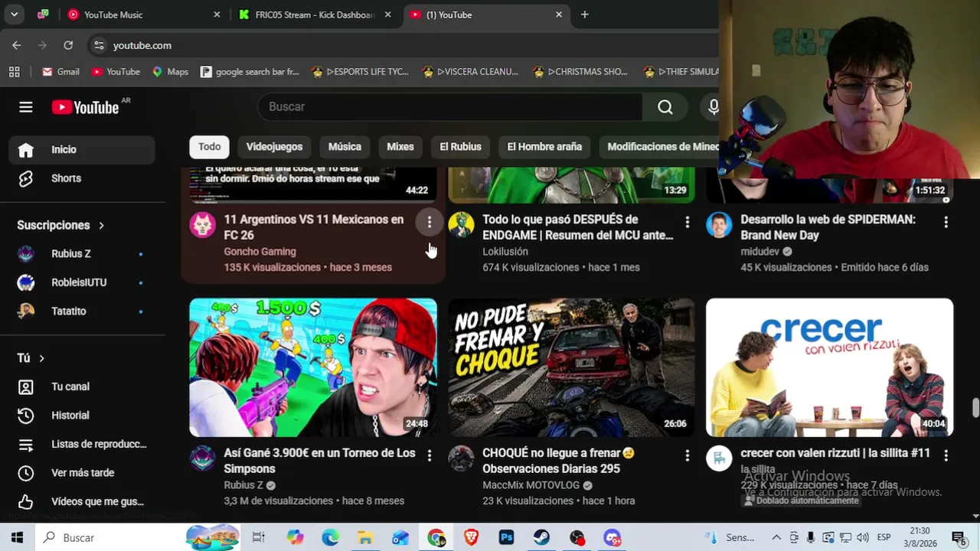Screen dimensions: 980x551
Task: Switch to the YouTube Music tab
Action: click(142, 15)
